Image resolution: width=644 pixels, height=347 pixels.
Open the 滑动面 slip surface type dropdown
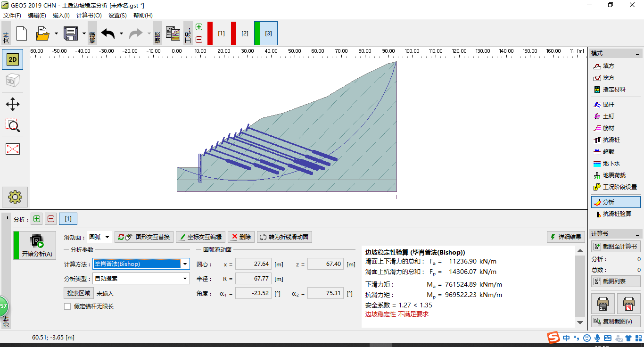click(x=100, y=237)
